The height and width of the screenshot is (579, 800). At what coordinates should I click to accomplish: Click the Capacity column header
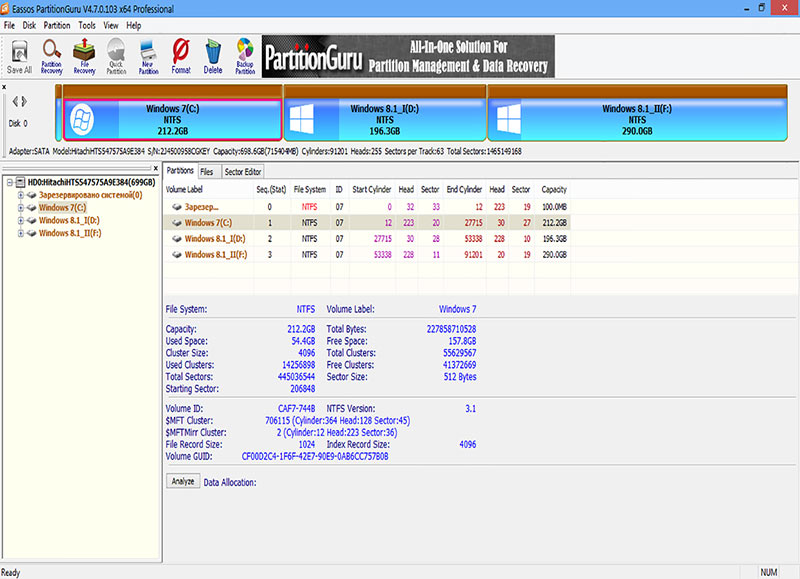[x=554, y=189]
